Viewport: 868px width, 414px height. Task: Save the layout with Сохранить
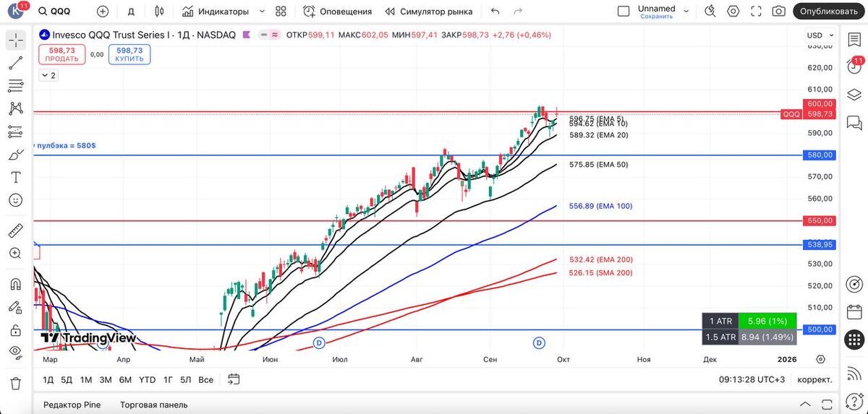[657, 17]
